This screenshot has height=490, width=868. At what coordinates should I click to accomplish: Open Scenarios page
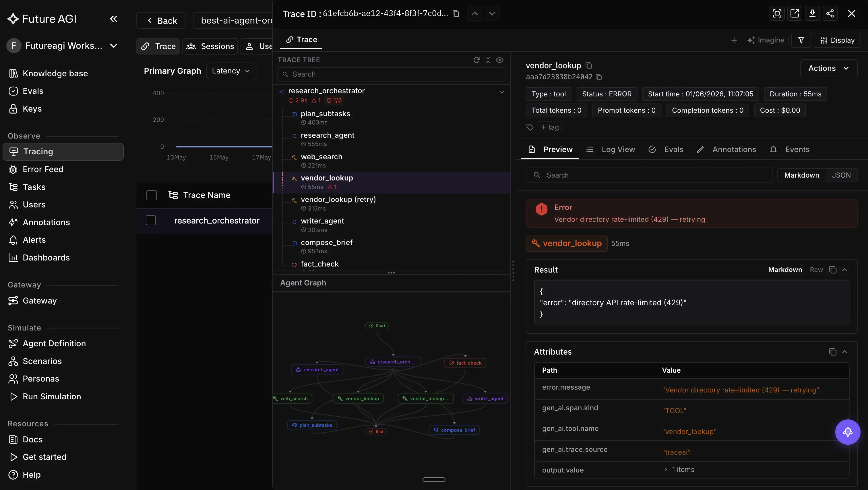pos(42,361)
